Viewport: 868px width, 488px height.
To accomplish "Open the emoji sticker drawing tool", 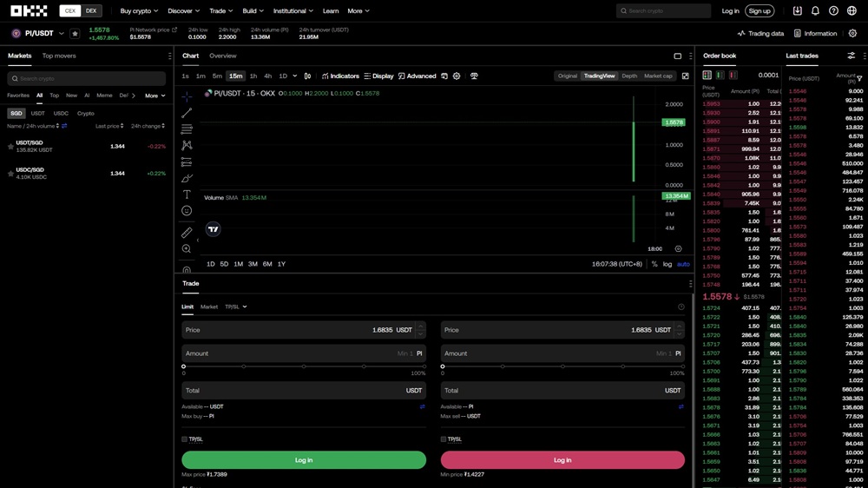I will (x=187, y=211).
